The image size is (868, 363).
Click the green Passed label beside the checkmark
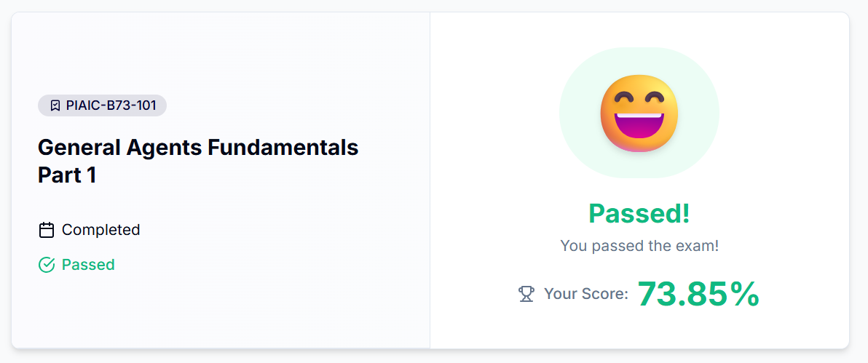pyautogui.click(x=88, y=265)
